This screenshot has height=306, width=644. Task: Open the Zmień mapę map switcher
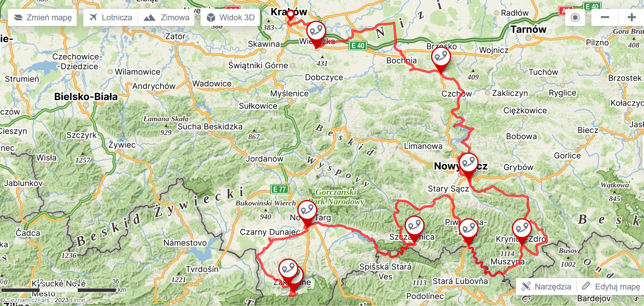pos(42,18)
